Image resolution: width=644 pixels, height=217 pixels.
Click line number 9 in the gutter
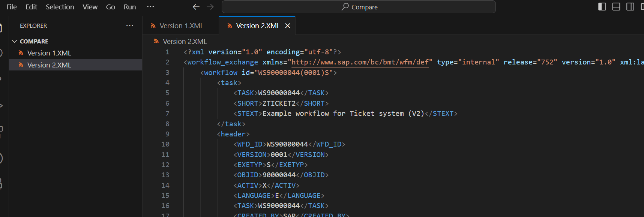tap(167, 134)
